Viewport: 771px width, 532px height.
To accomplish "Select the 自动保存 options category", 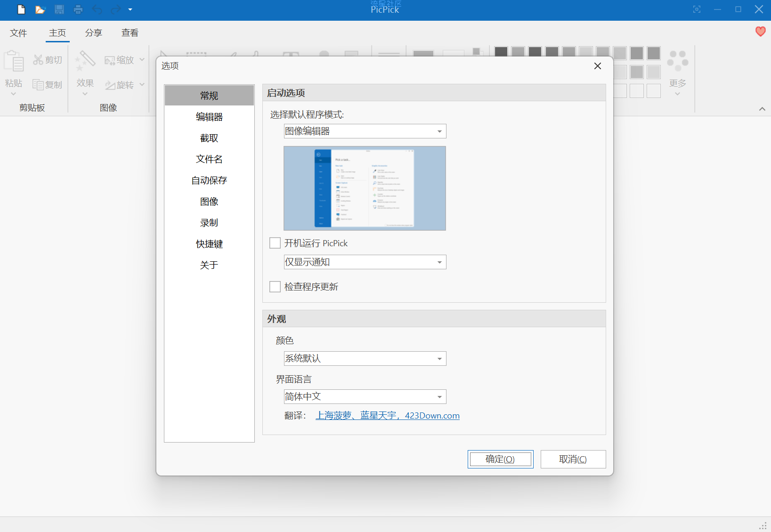I will tap(209, 180).
